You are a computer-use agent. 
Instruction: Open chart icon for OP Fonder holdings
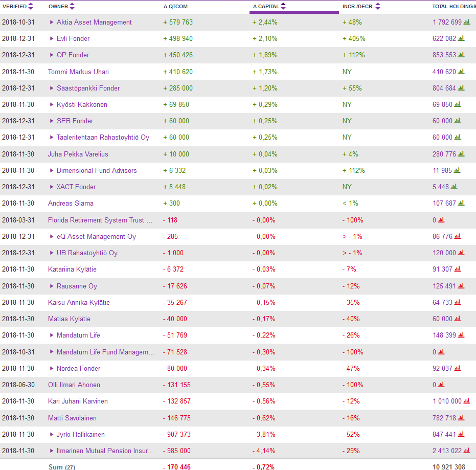[x=461, y=55]
